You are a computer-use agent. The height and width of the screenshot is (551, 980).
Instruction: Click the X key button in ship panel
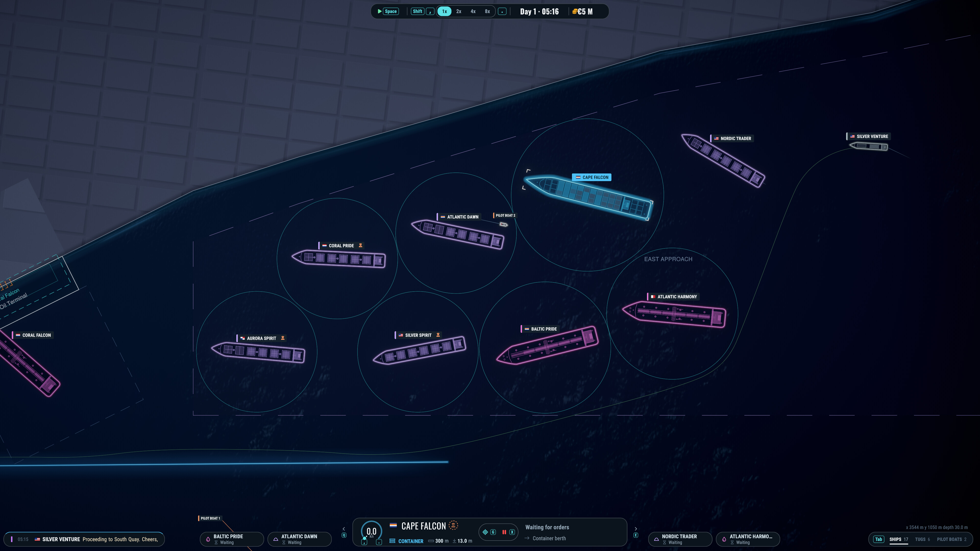(x=512, y=532)
